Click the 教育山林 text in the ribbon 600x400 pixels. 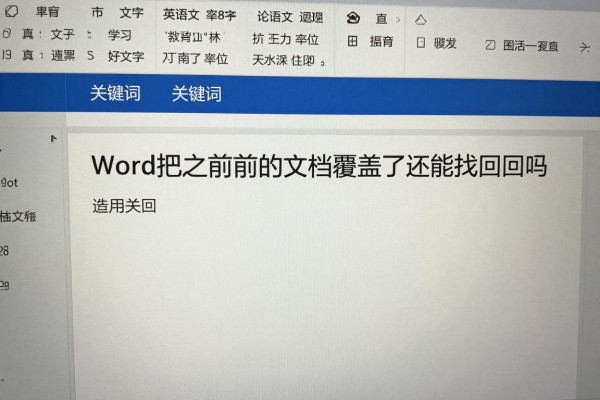[193, 37]
